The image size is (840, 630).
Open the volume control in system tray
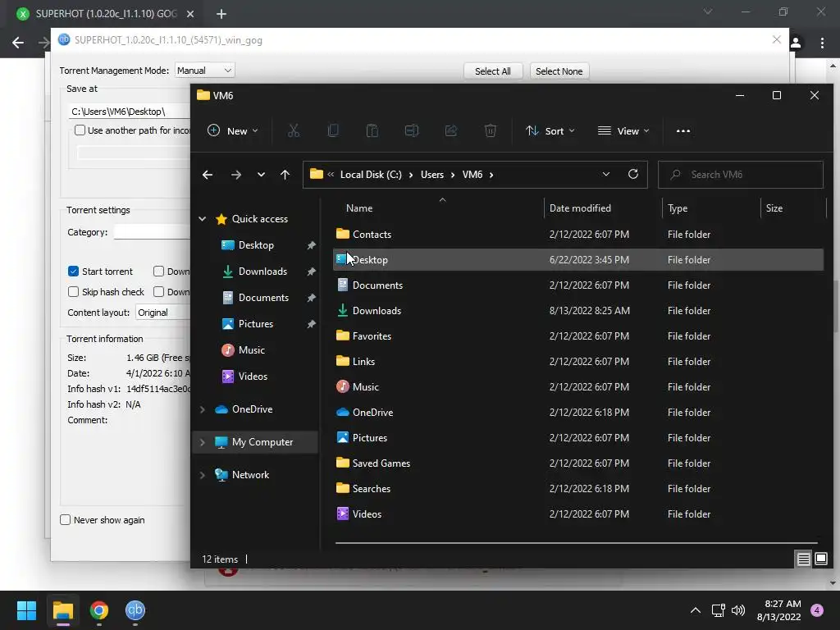738,610
